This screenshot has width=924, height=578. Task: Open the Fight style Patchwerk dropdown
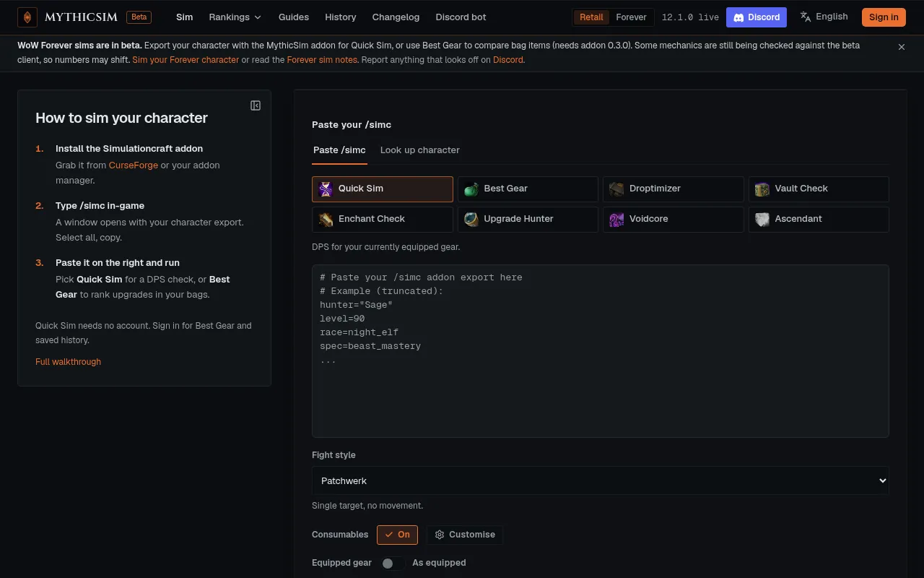[600, 480]
